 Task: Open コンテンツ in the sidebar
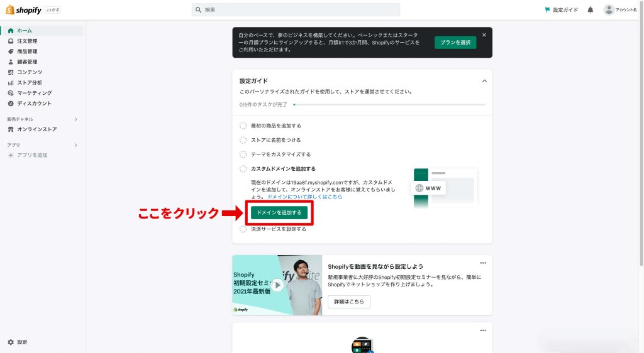30,72
